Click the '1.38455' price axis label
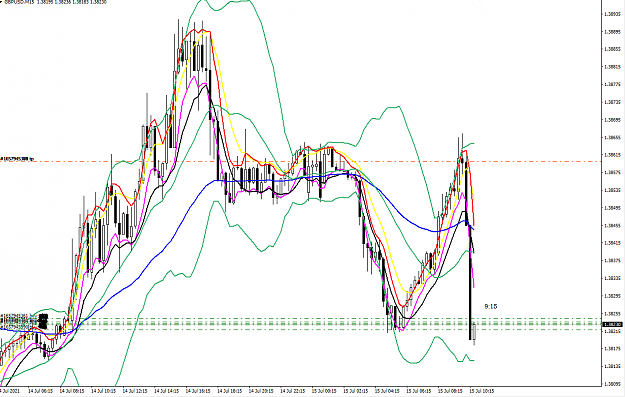The height and width of the screenshot is (397, 625). click(612, 226)
